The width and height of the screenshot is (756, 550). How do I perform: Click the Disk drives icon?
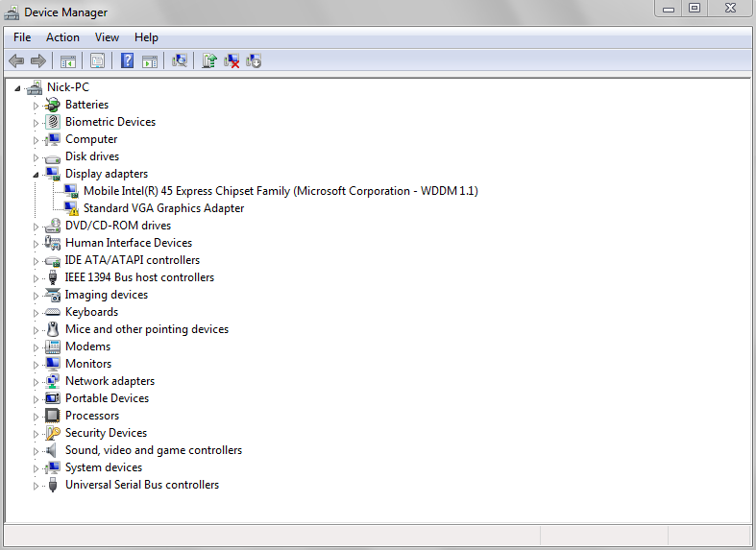coord(52,157)
